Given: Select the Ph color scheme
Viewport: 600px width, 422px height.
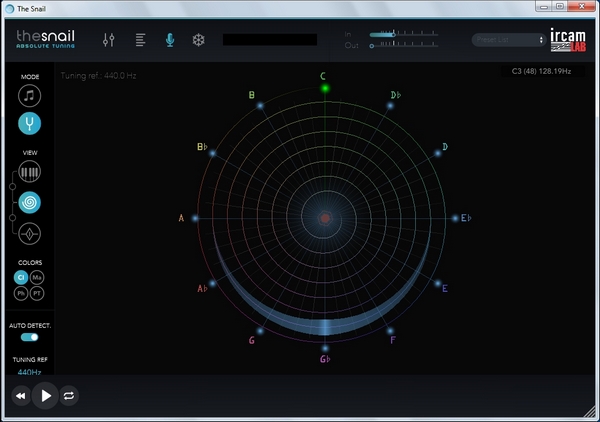Looking at the screenshot, I should pos(21,293).
